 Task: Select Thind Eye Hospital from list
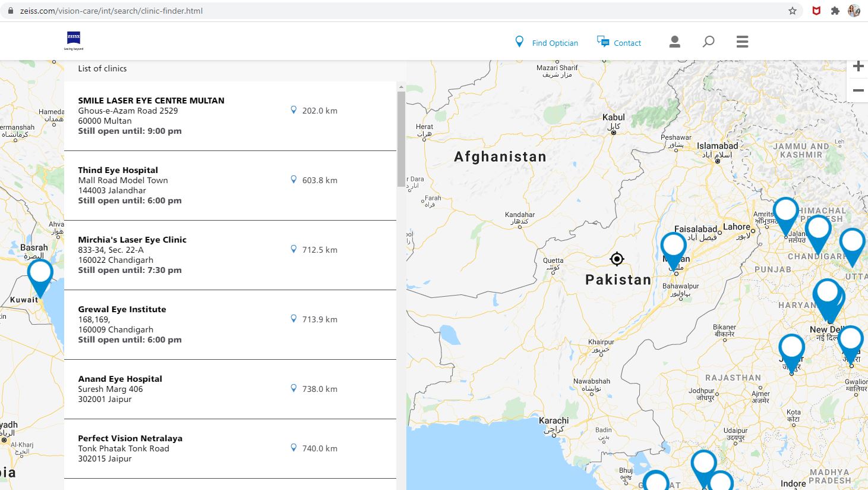click(230, 186)
